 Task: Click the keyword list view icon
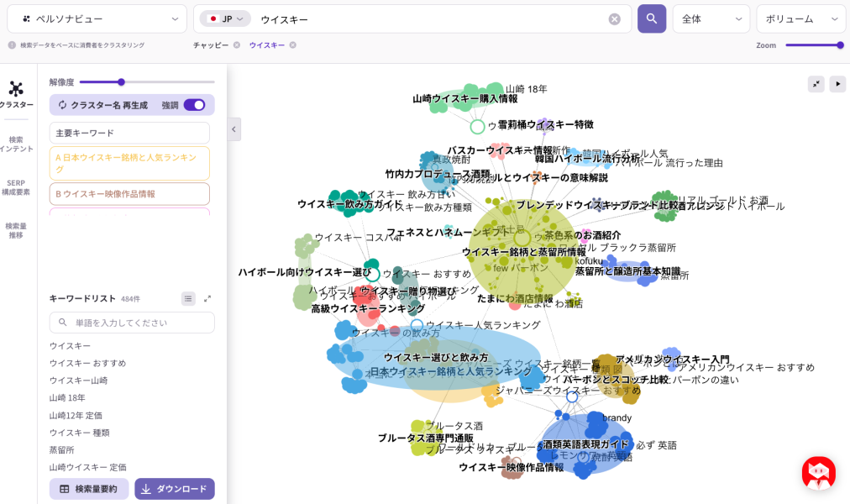(x=188, y=298)
